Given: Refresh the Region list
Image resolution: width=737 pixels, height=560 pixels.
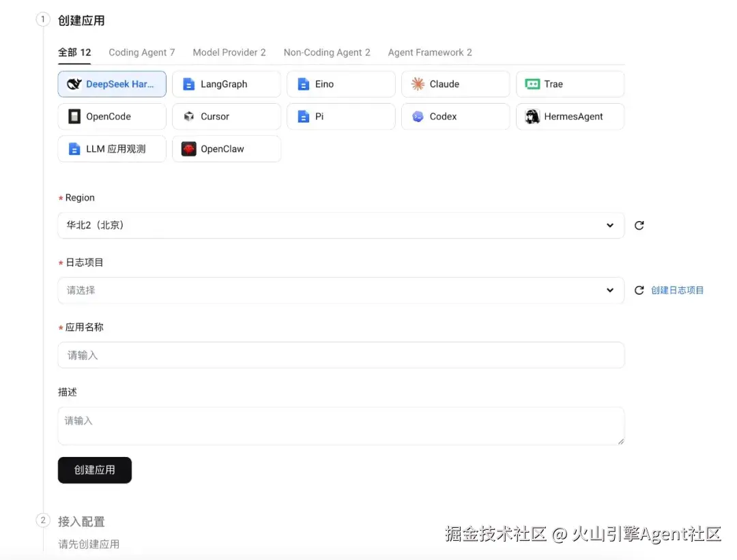Looking at the screenshot, I should 639,226.
